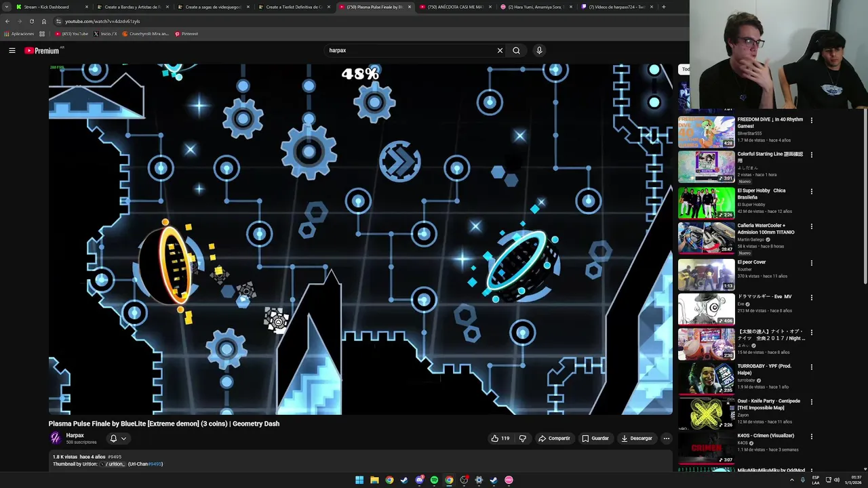Screen dimensions: 868x488
Task: Open options menu for Osu! Knife Party
Action: coord(811,402)
